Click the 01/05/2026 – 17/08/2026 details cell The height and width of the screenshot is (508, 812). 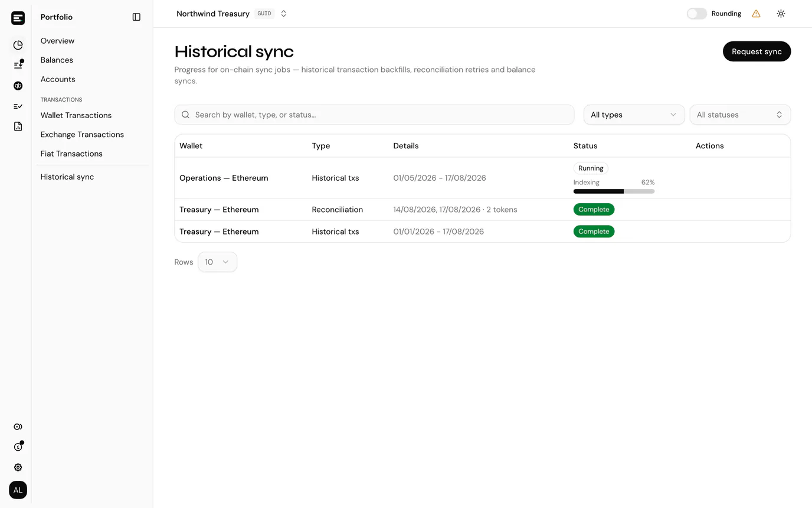440,178
